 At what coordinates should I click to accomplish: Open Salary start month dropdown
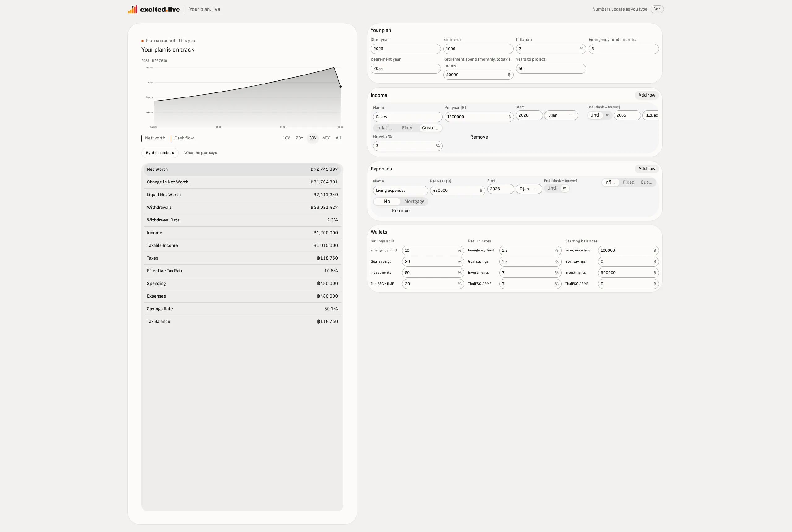click(561, 115)
